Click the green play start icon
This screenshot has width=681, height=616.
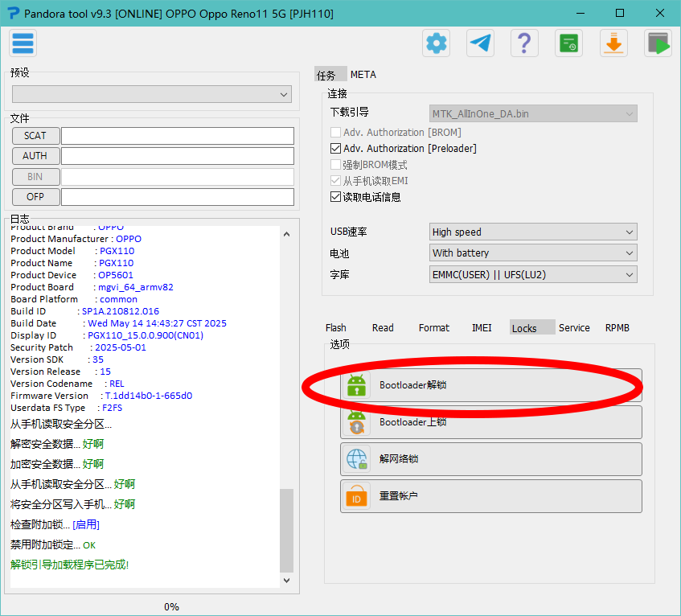click(658, 43)
